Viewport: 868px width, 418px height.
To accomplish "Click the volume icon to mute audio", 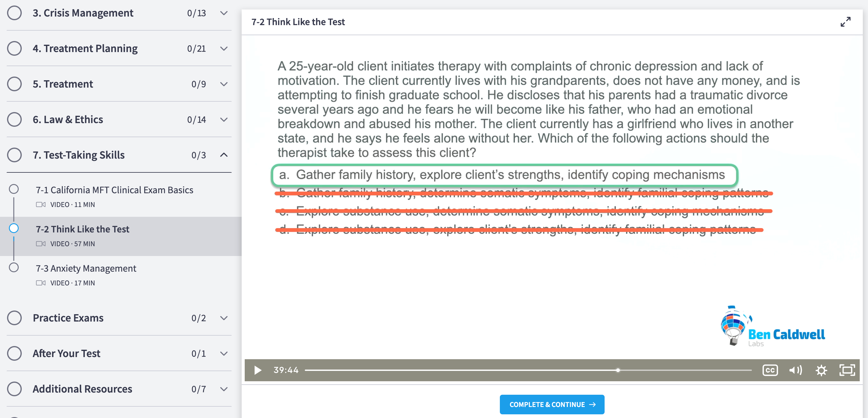I will (795, 370).
